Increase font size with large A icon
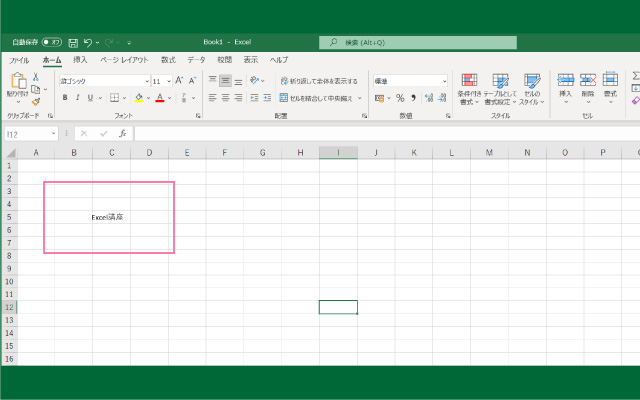640x400 pixels. tap(179, 81)
